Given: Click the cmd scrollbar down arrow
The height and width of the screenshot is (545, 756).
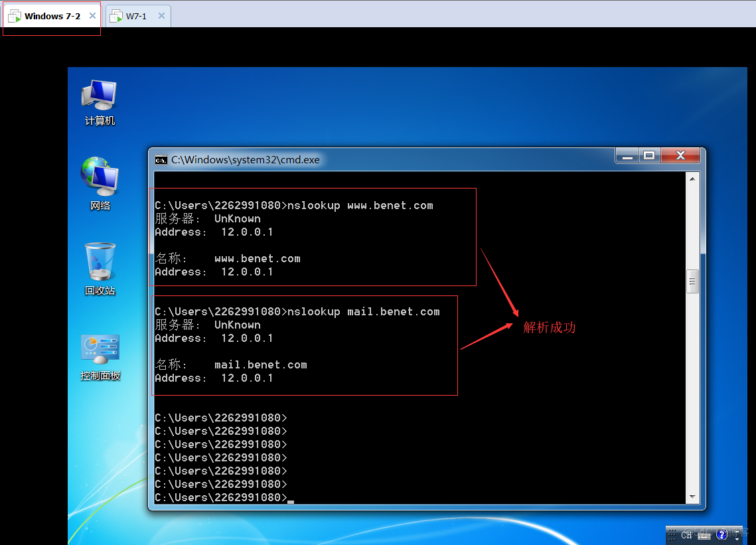Looking at the screenshot, I should click(x=692, y=497).
